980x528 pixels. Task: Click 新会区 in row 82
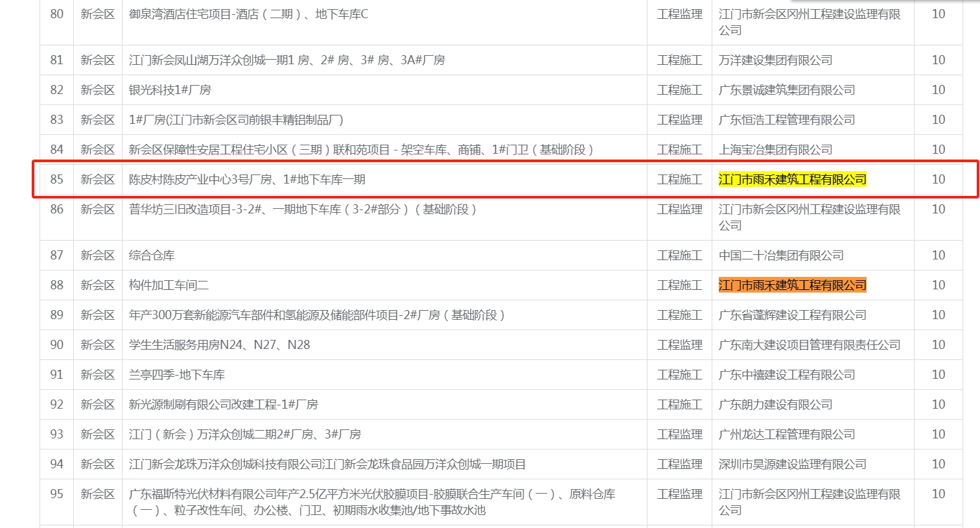[97, 90]
